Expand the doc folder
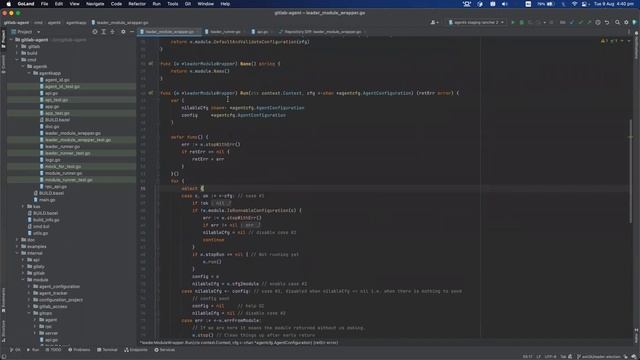Viewport: 640px width, 360px height. 17,240
